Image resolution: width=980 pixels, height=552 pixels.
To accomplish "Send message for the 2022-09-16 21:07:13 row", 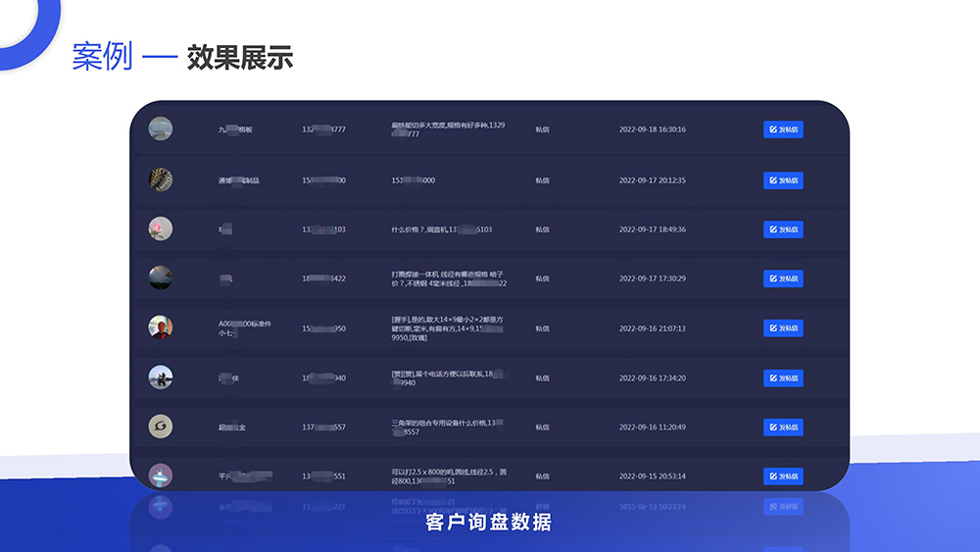I will 783,328.
